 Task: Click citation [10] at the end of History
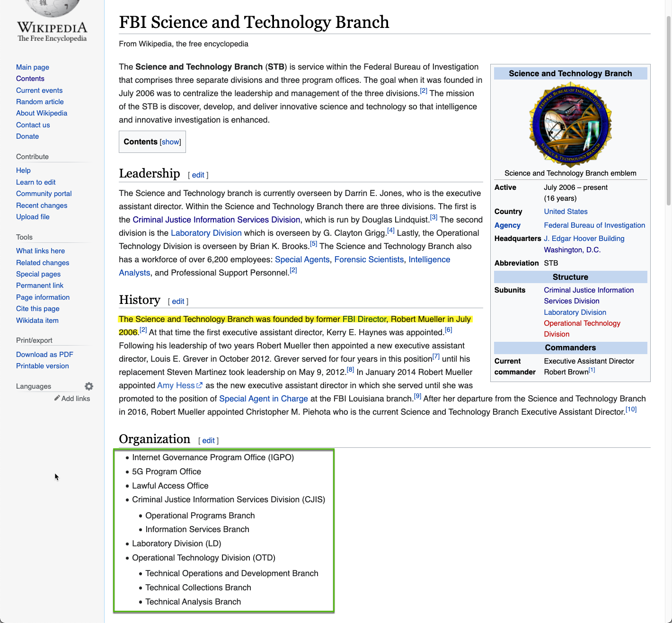pos(631,409)
